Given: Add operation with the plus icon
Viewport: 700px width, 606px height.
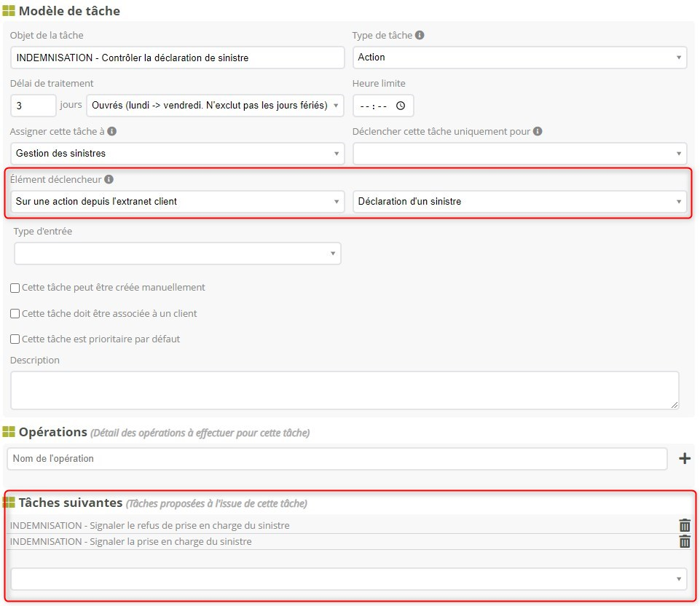Looking at the screenshot, I should [684, 458].
